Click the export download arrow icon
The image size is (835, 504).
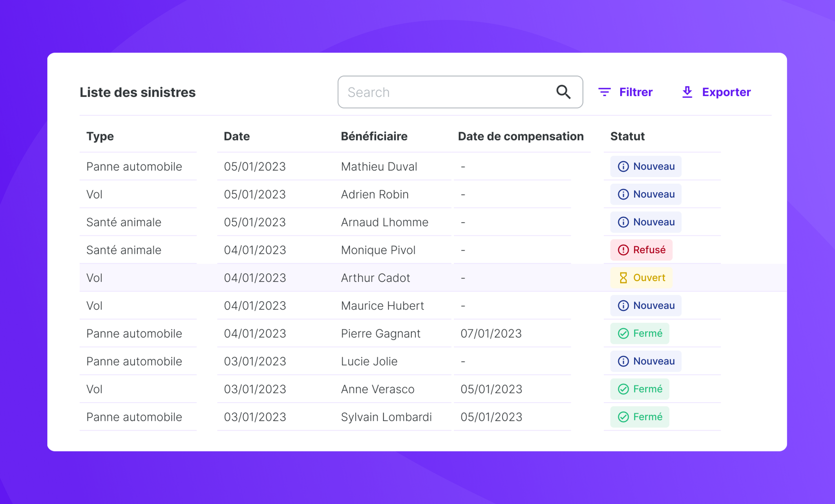point(687,92)
